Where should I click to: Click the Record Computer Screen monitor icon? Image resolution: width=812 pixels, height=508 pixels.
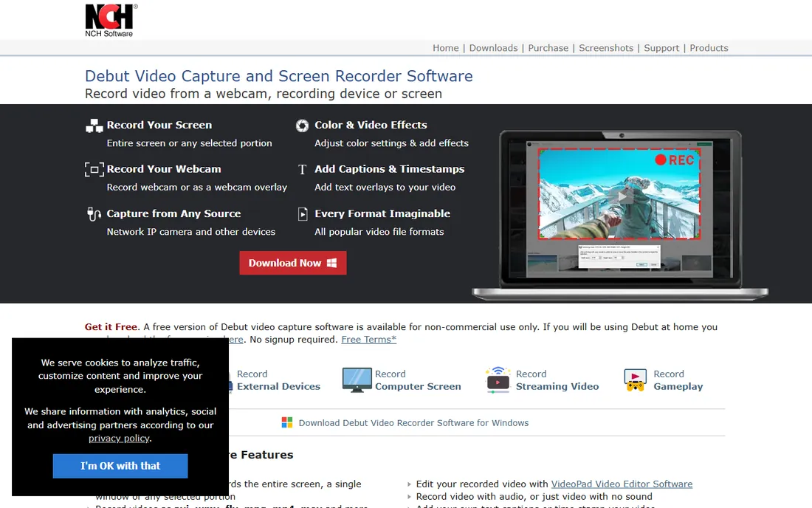click(357, 380)
